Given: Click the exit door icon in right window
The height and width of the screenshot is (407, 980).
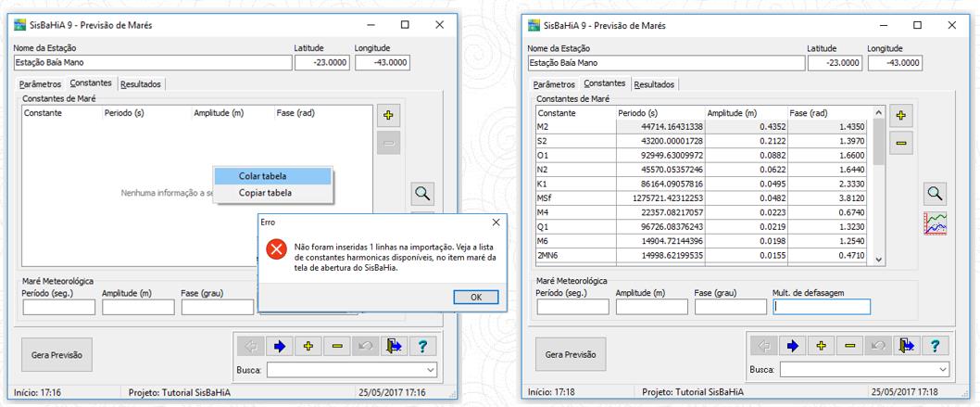Looking at the screenshot, I should tap(906, 346).
